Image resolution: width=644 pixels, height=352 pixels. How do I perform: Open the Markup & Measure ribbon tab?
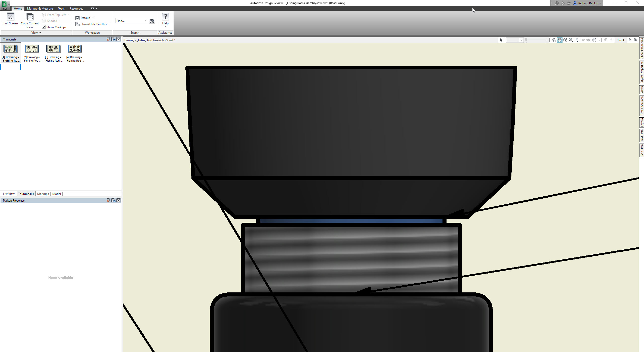pyautogui.click(x=40, y=8)
